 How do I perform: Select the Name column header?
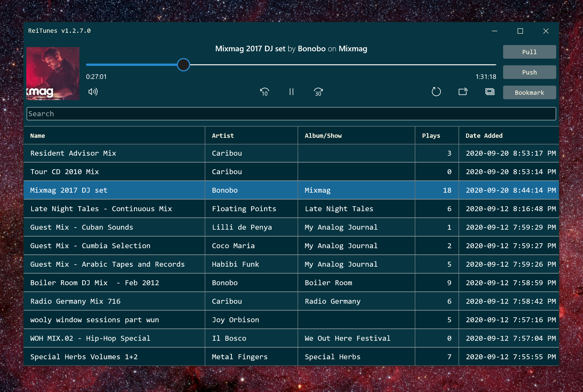tap(37, 136)
